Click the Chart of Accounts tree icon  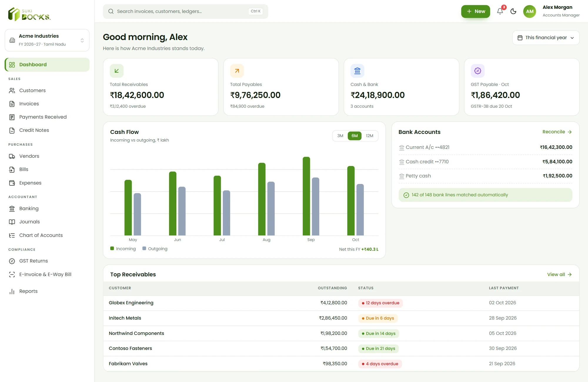12,235
